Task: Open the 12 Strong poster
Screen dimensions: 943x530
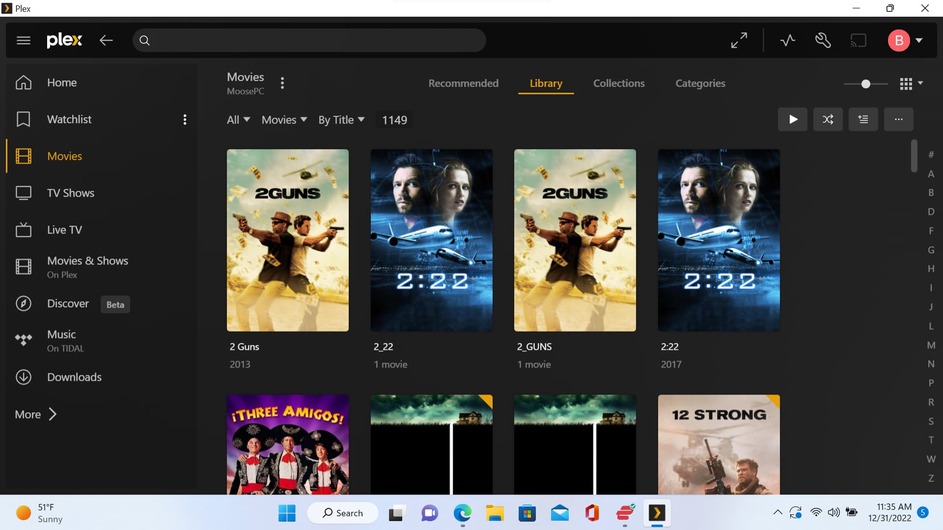Action: pos(719,445)
